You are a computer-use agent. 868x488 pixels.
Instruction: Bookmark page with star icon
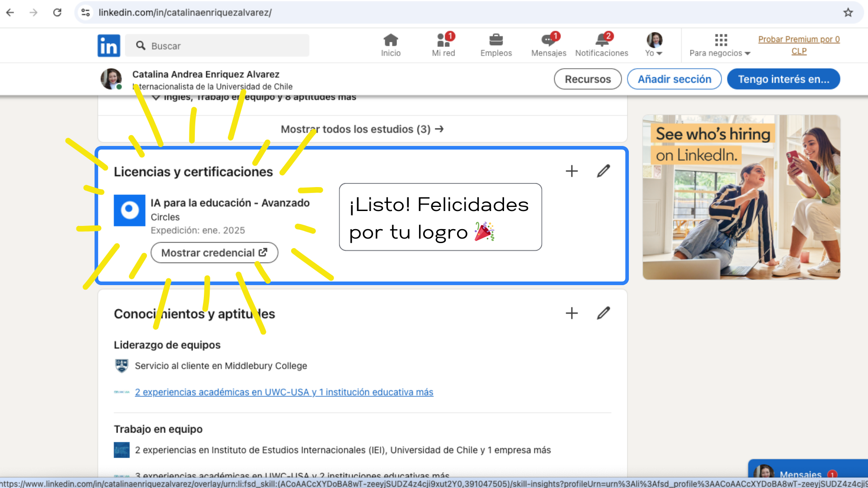pyautogui.click(x=848, y=12)
